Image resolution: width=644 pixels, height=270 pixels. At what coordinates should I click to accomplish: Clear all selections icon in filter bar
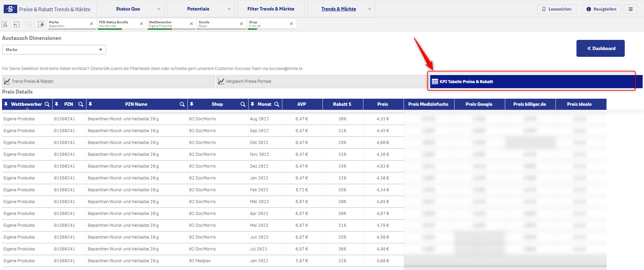41,24
